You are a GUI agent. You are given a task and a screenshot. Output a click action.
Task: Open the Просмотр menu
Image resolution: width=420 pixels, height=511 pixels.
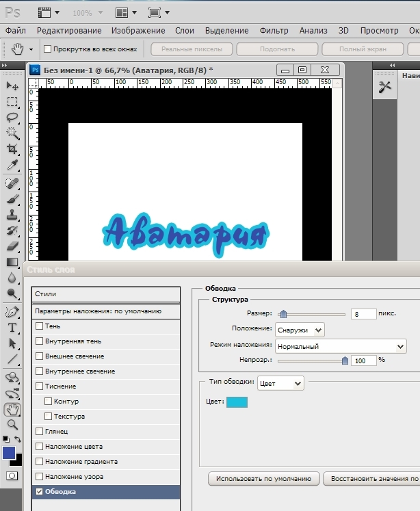[379, 31]
